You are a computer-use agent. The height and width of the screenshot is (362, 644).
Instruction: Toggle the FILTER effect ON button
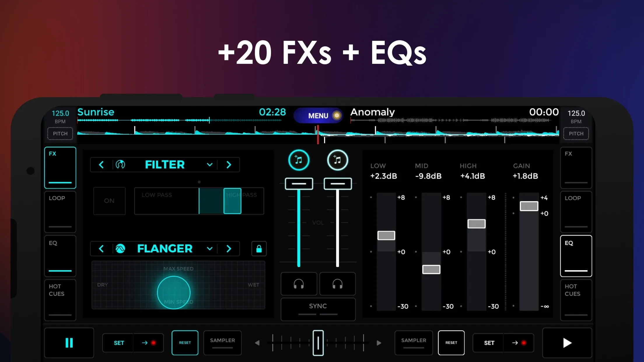(109, 201)
